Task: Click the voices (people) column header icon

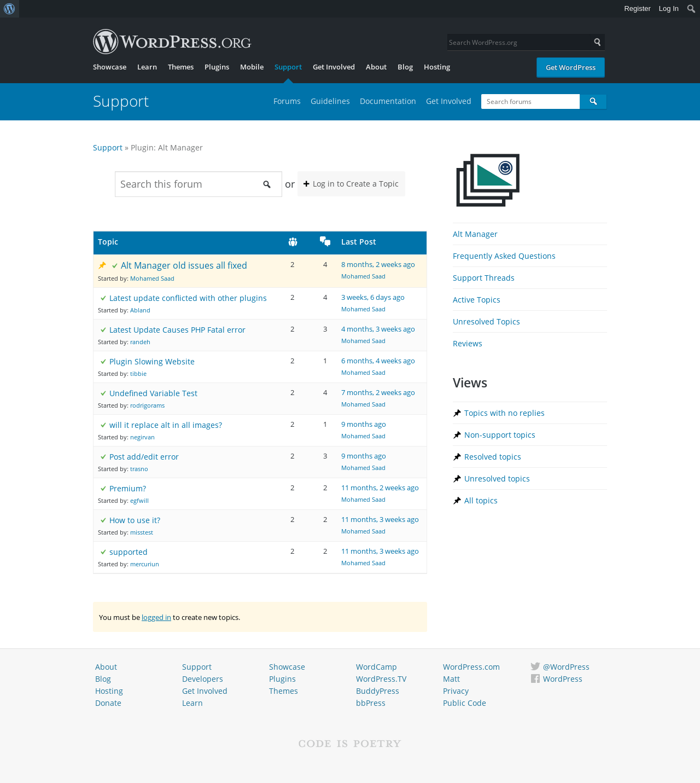Action: [293, 242]
